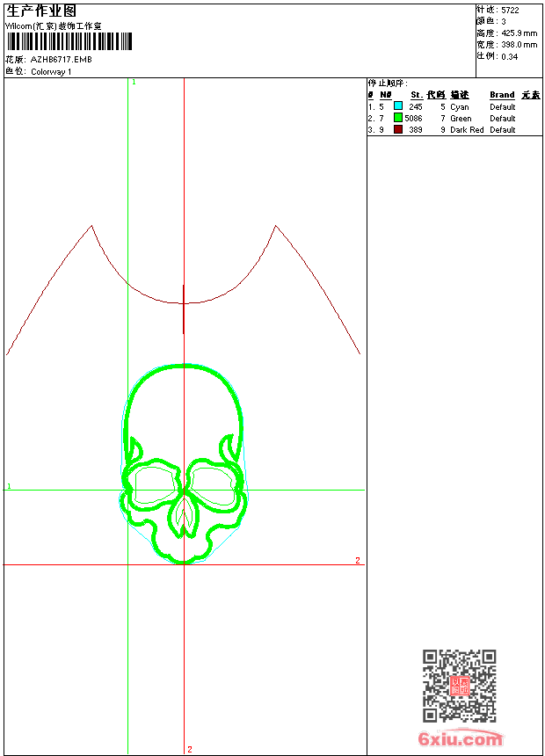Click the 生产作业图 title heading

click(x=41, y=11)
